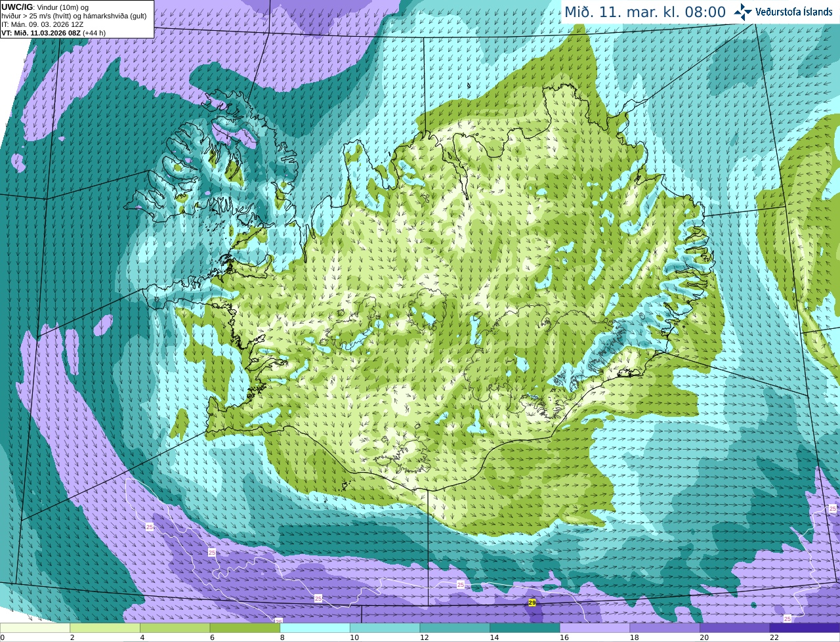The width and height of the screenshot is (840, 642).
Task: Select the 0–2 m/s pale cream legend swatch
Action: (x=35, y=628)
